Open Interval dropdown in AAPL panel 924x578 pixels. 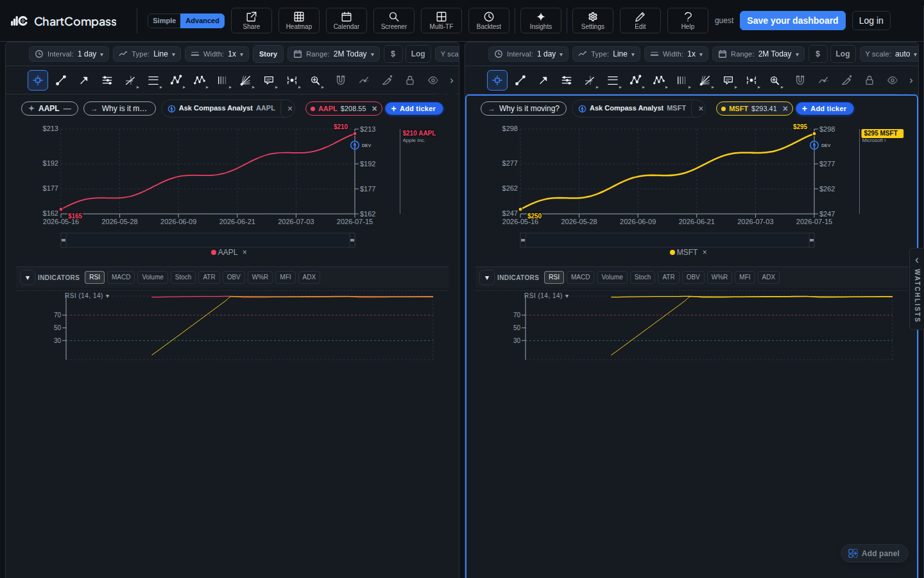(69, 54)
